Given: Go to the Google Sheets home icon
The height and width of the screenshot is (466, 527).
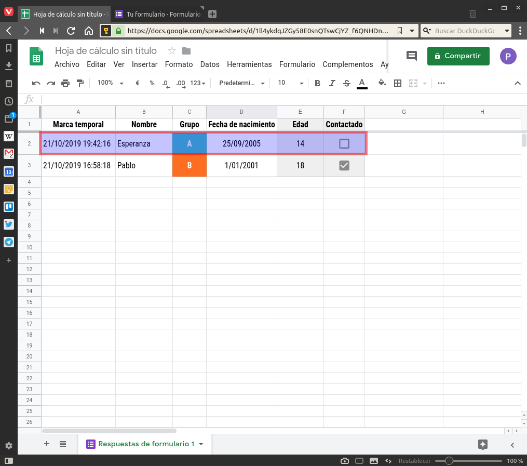Looking at the screenshot, I should point(36,56).
